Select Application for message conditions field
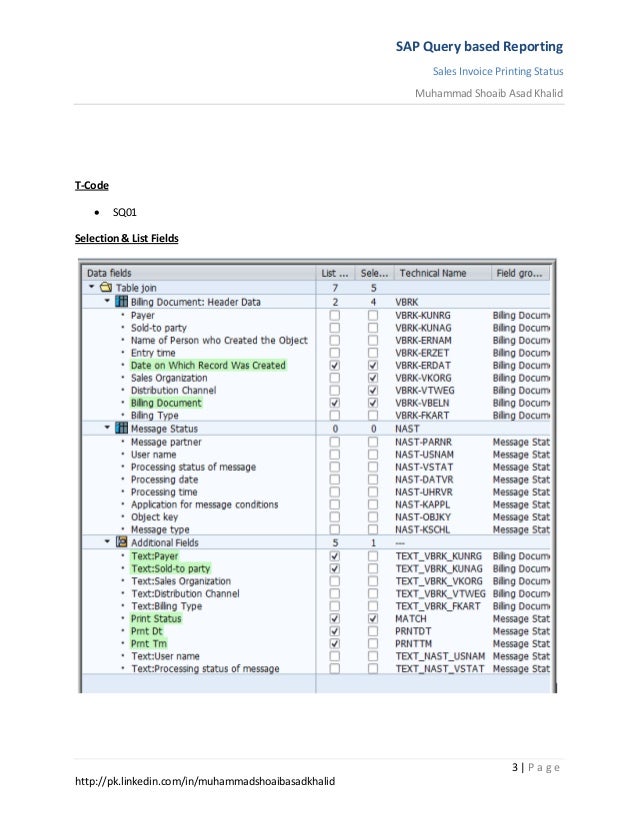 204,505
